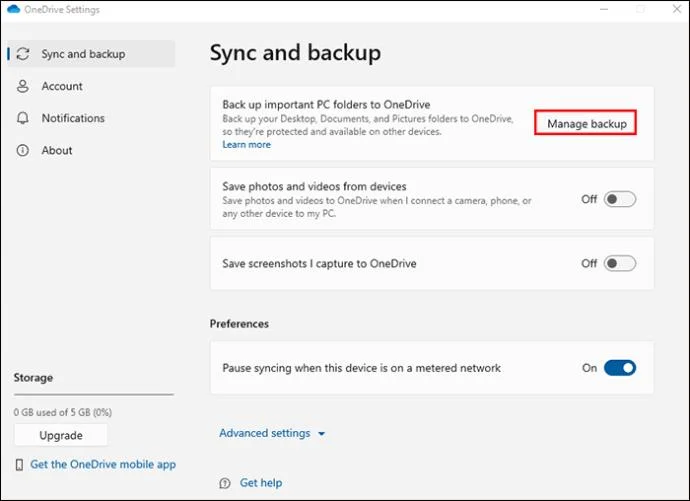Click the Preferences heading
The image size is (690, 501).
pyautogui.click(x=239, y=324)
